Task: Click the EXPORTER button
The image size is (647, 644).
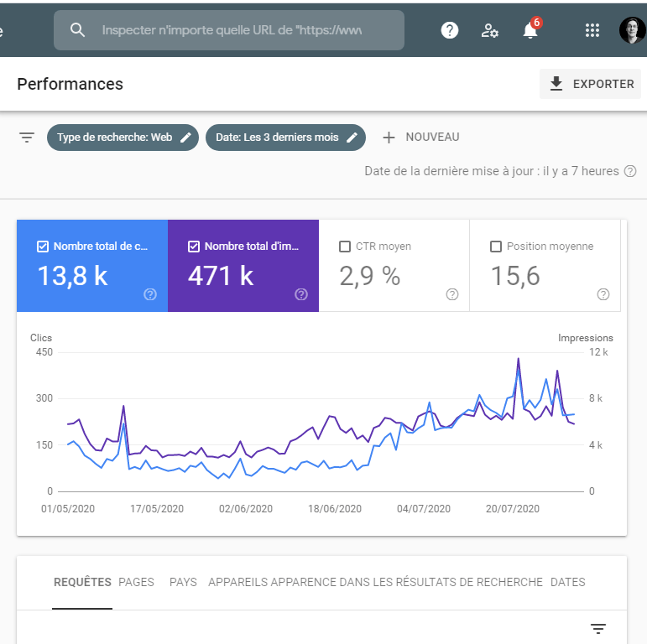Action: [591, 84]
